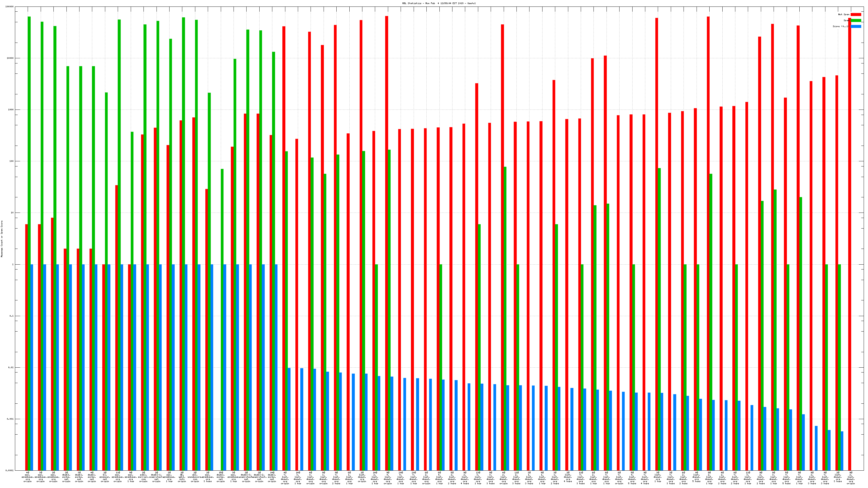Click the 0.0001 y-axis tick label
868x488 pixels.
[x=10, y=470]
